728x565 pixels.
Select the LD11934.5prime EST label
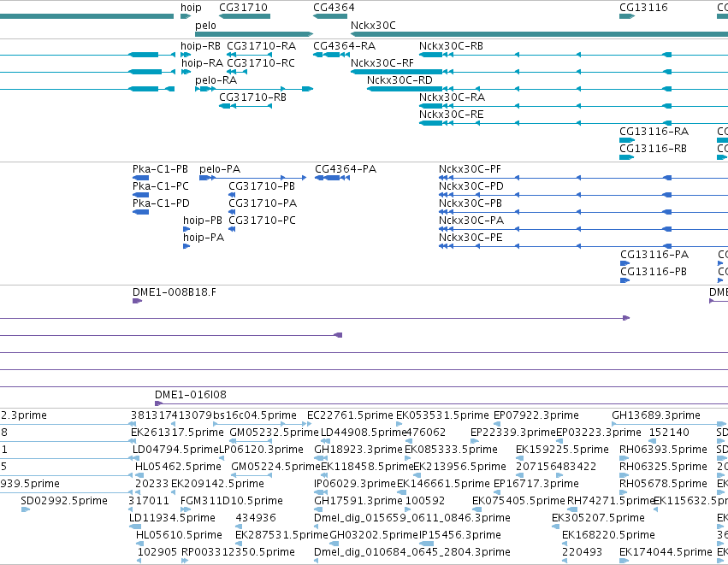coord(172,518)
